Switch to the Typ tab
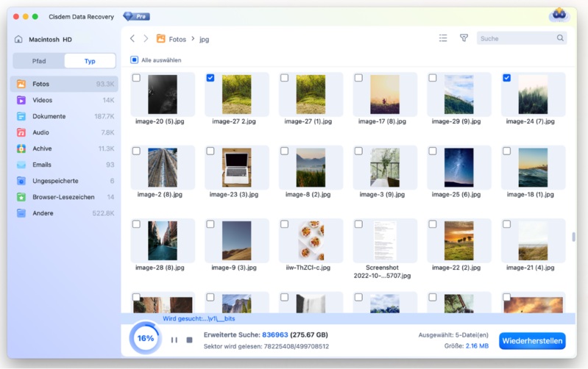 pos(90,61)
